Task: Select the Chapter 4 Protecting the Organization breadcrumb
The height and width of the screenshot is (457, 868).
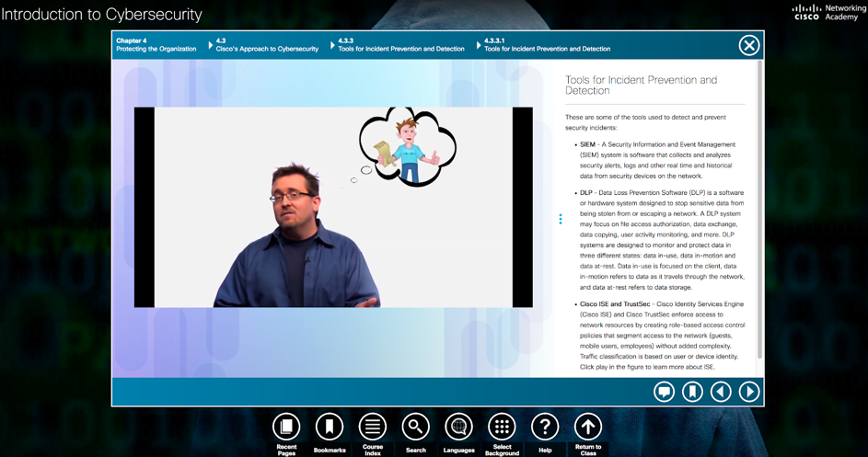Action: [156, 45]
